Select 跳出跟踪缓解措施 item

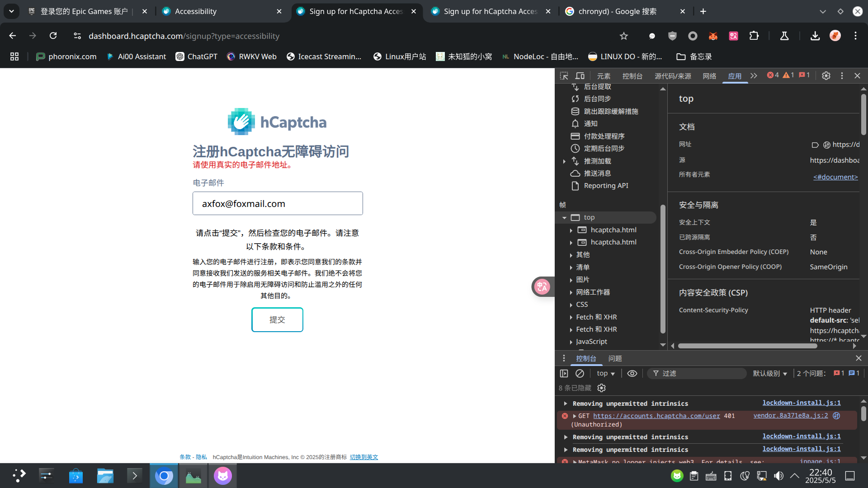tap(611, 111)
